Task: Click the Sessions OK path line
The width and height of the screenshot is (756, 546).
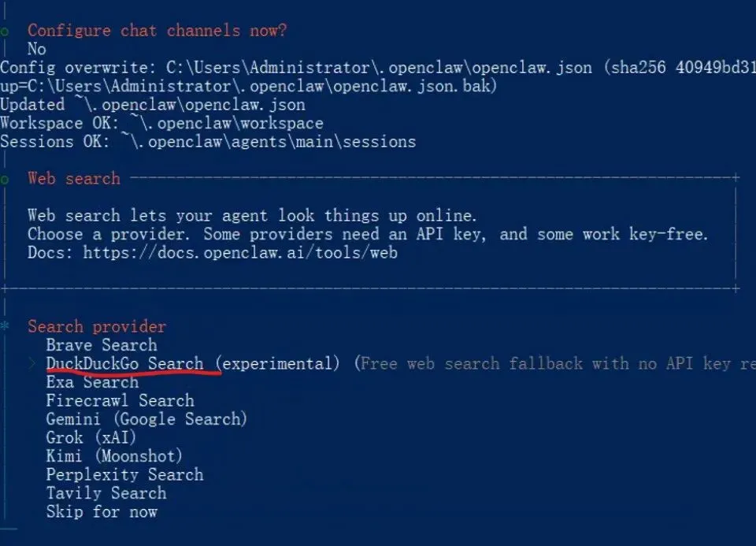Action: (208, 142)
